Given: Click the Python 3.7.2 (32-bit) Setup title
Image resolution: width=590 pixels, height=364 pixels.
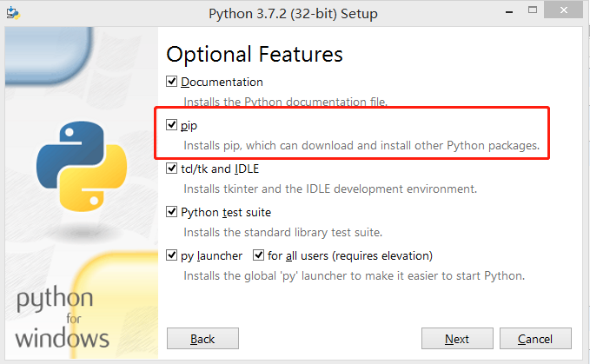Looking at the screenshot, I should (293, 14).
